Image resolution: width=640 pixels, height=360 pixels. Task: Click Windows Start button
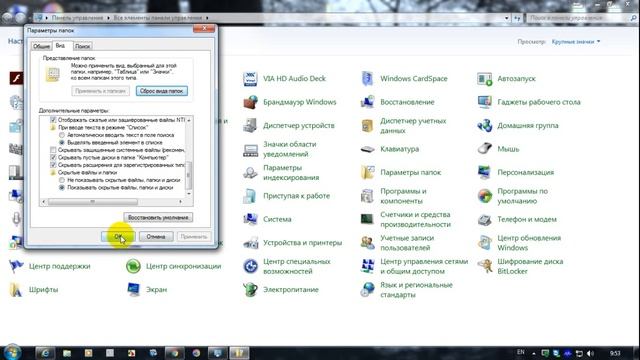click(x=12, y=353)
